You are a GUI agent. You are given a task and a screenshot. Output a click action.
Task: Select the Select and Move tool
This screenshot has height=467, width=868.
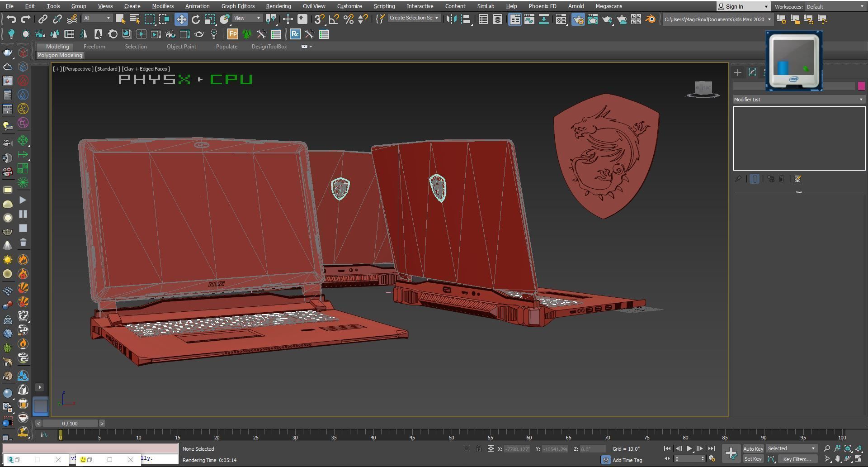[181, 19]
